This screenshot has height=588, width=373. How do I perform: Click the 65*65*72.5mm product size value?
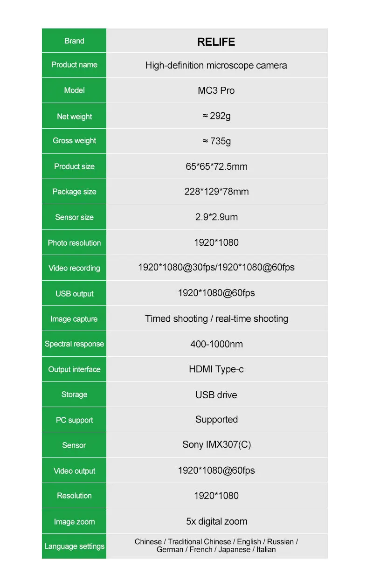click(216, 166)
